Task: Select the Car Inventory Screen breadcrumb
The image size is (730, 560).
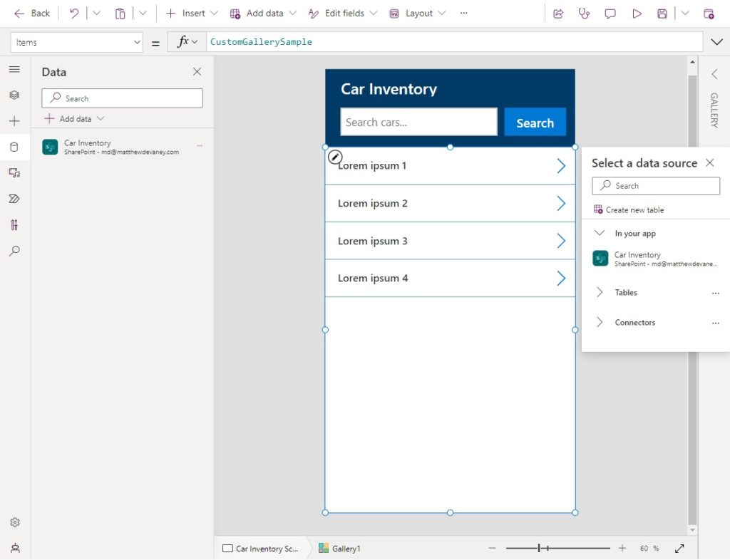Action: pos(261,549)
